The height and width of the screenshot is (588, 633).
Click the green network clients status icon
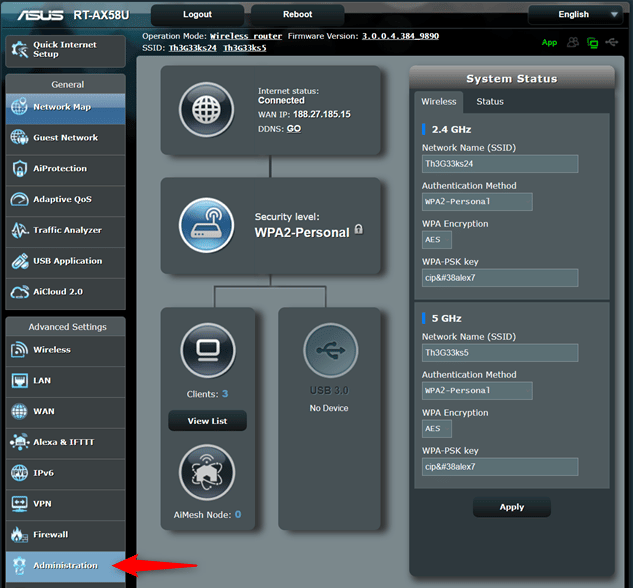(x=593, y=43)
